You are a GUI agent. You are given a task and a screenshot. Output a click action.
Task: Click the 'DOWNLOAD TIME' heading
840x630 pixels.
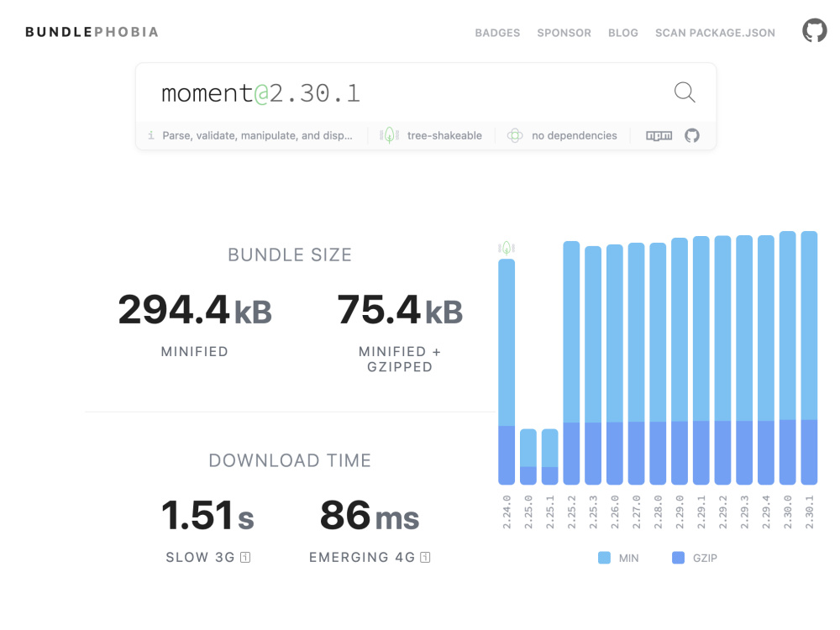pyautogui.click(x=290, y=460)
